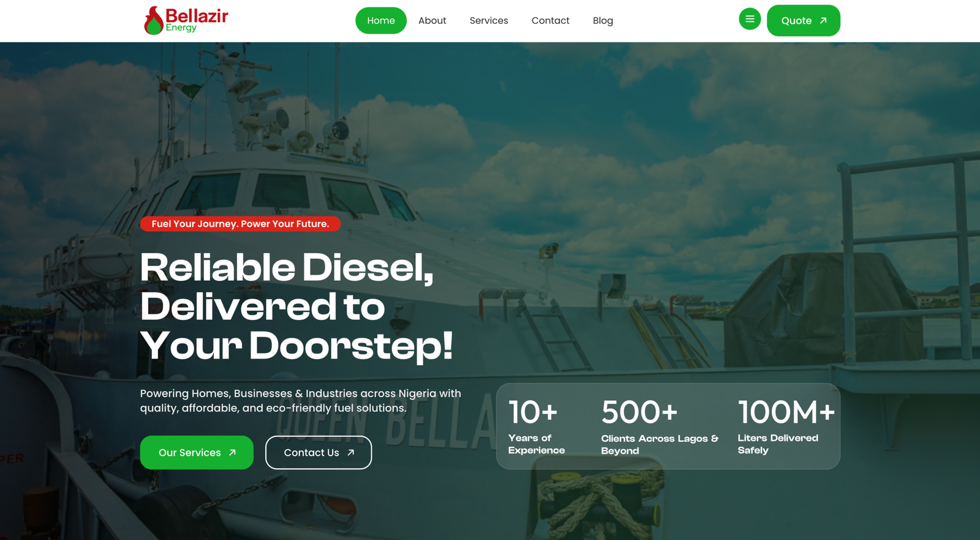Open the Blog page link
The image size is (980, 540).
(603, 21)
